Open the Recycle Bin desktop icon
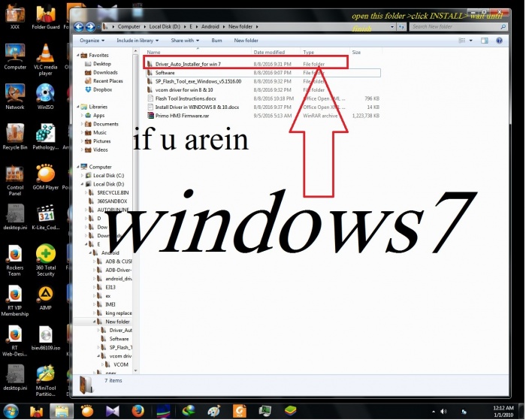526x420 pixels. click(x=15, y=137)
